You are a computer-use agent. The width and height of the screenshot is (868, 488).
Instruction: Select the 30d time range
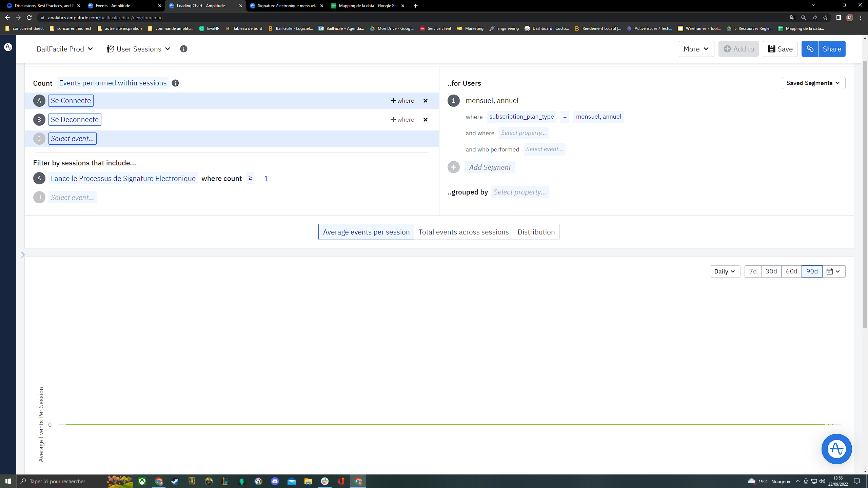click(x=771, y=271)
